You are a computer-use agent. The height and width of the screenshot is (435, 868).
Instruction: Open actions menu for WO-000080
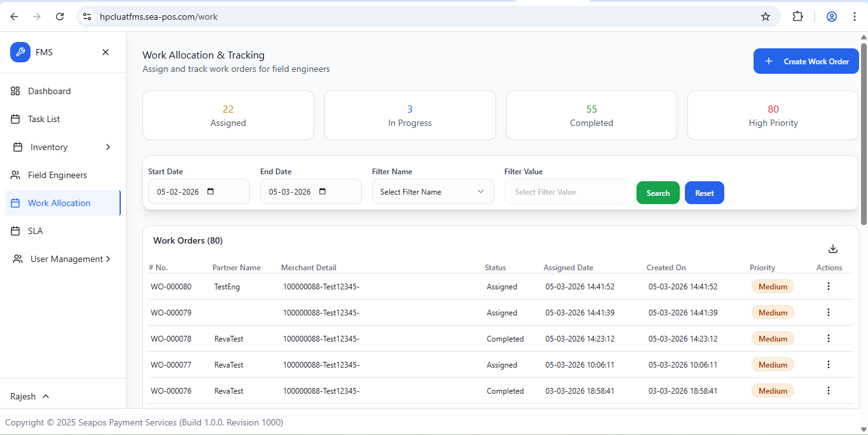click(828, 286)
